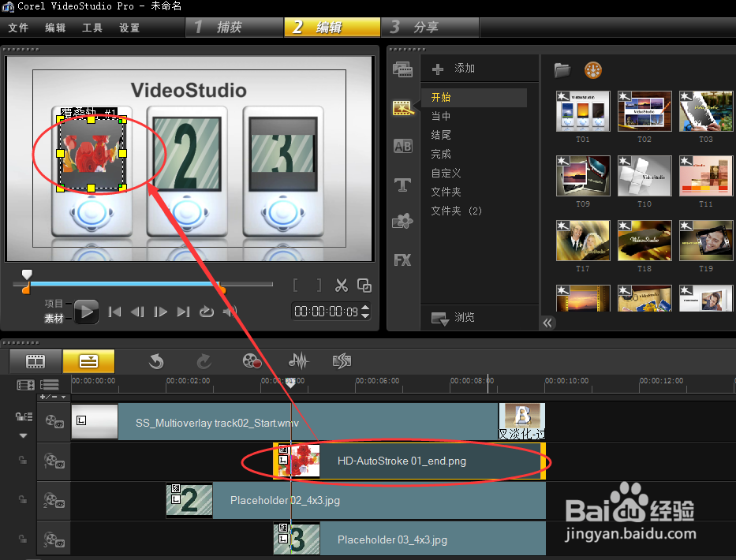This screenshot has width=736, height=560.
Task: Open the Auto Music tool
Action: 342,361
